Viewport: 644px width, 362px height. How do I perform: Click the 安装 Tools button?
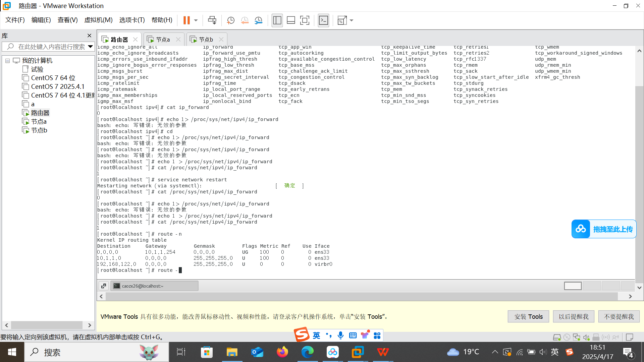pyautogui.click(x=528, y=316)
